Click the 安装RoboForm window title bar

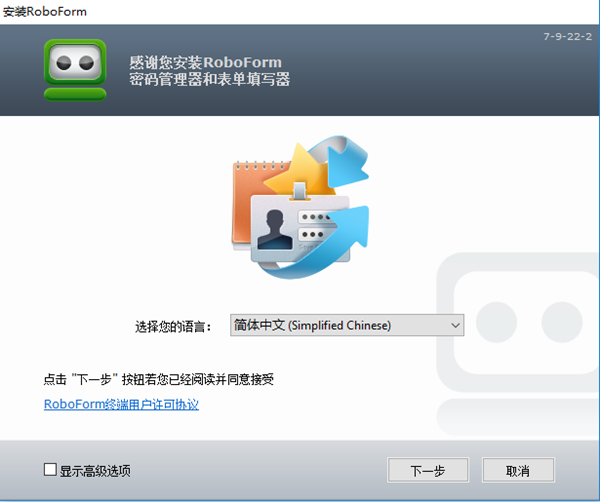coord(300,11)
